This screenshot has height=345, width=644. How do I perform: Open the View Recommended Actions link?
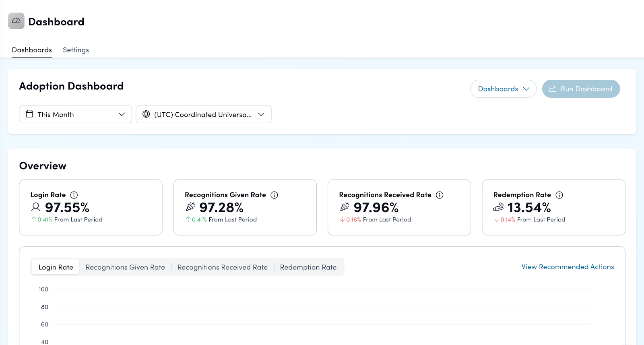[x=568, y=267]
